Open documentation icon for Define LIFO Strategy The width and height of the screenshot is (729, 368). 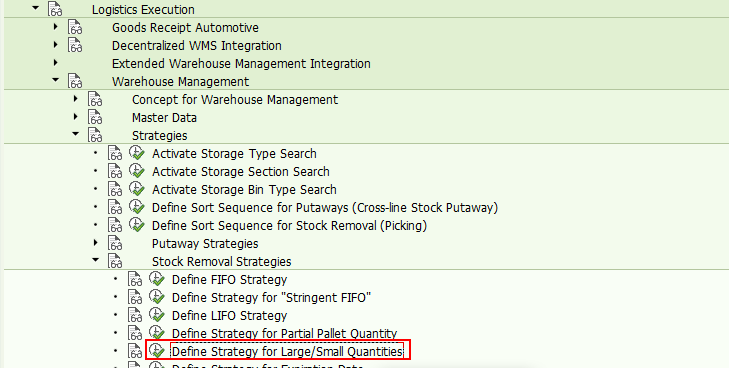(135, 315)
